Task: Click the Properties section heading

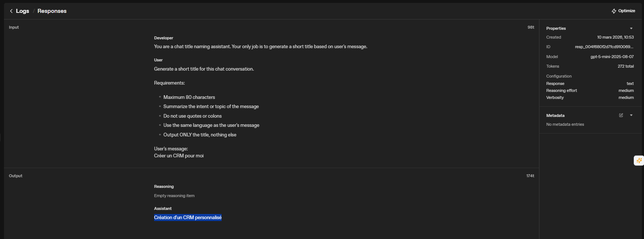Action: pyautogui.click(x=556, y=29)
